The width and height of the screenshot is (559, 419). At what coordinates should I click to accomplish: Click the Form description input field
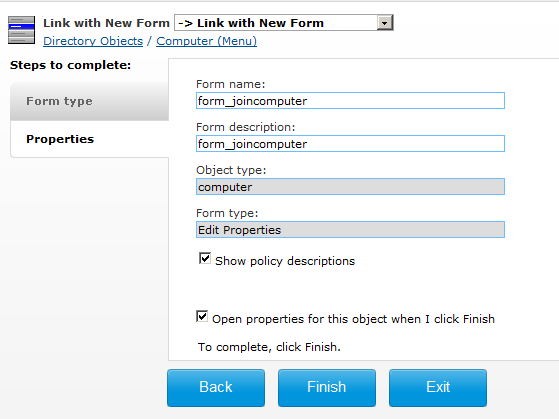[x=350, y=144]
